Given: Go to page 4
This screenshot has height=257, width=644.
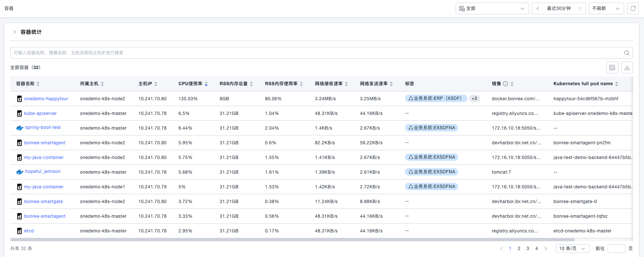Looking at the screenshot, I should [536, 249].
